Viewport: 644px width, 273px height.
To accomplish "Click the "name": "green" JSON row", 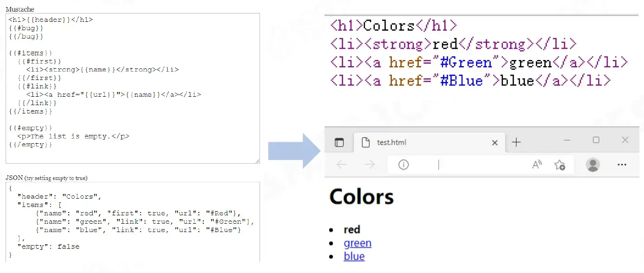I will (145, 221).
